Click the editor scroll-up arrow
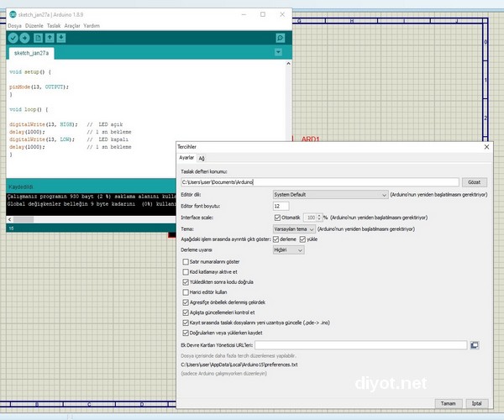This screenshot has height=420, width=504. (x=288, y=64)
